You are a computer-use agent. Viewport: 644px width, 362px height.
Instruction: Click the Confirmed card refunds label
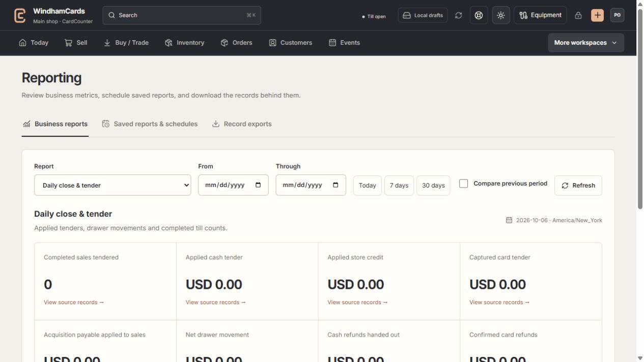click(503, 335)
